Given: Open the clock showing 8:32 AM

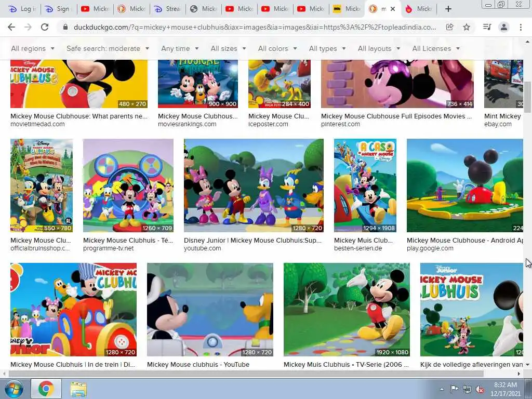Looking at the screenshot, I should 505,389.
